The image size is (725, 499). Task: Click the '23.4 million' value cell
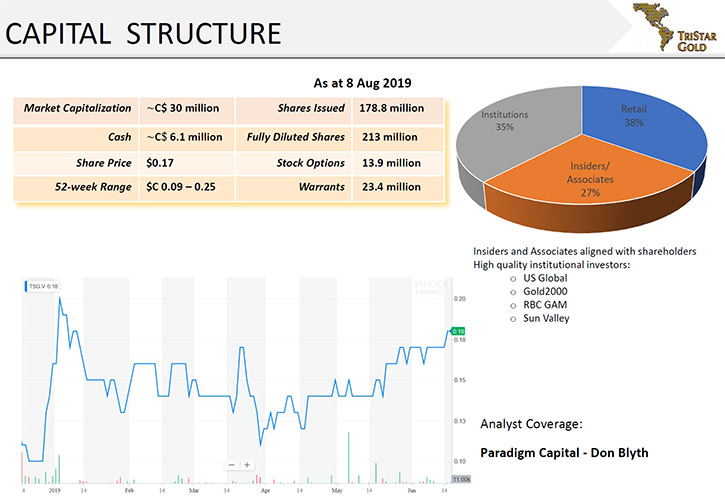point(398,187)
